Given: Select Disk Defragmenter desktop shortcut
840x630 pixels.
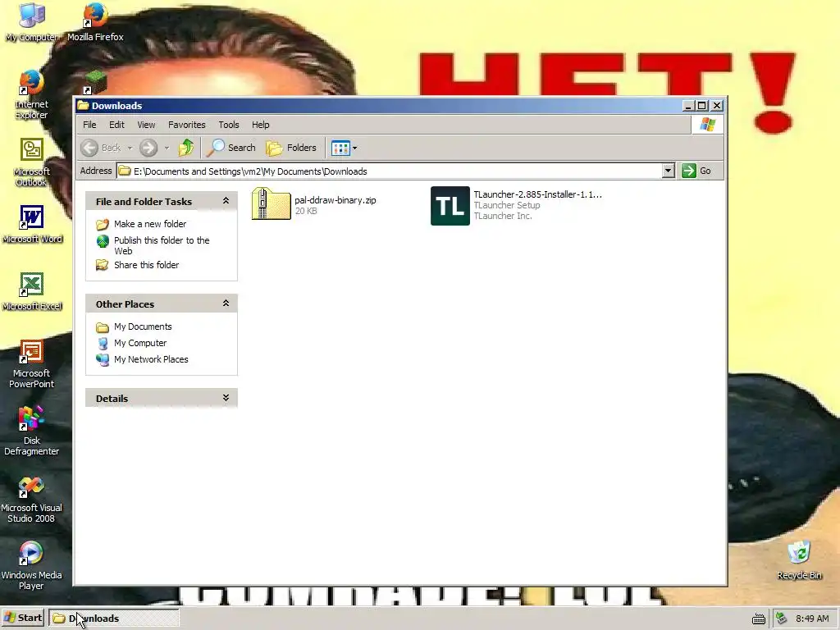Looking at the screenshot, I should 31,431.
